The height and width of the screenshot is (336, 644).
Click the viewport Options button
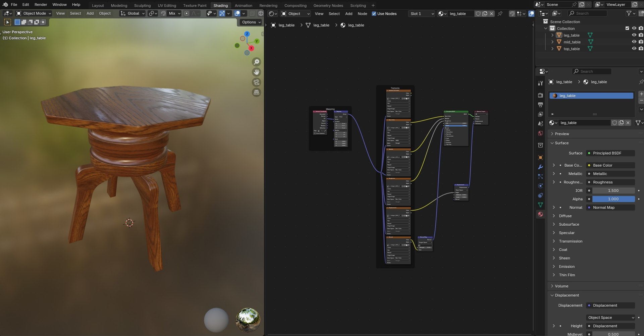[x=251, y=22]
